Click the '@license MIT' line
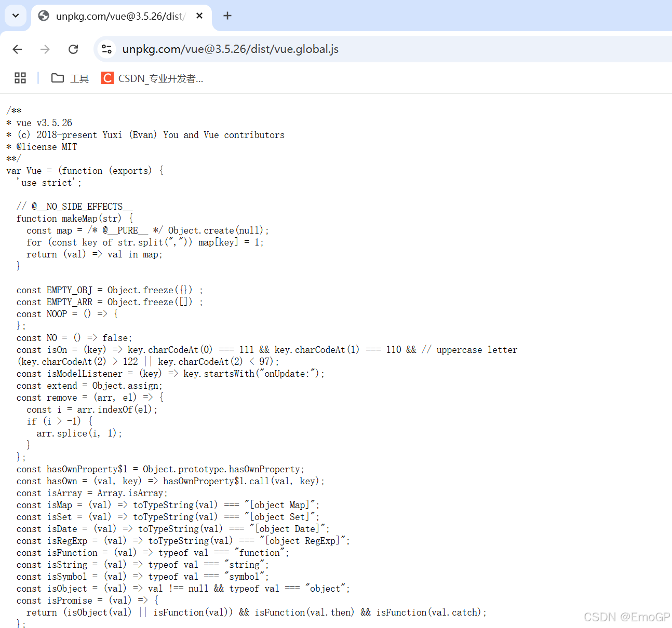Image resolution: width=672 pixels, height=628 pixels. pyautogui.click(x=42, y=147)
